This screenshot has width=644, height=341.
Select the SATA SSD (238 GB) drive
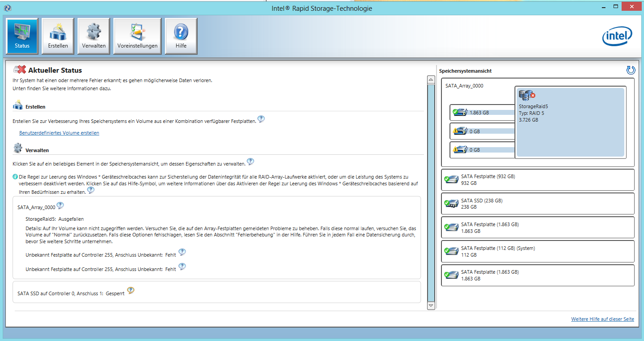point(538,204)
